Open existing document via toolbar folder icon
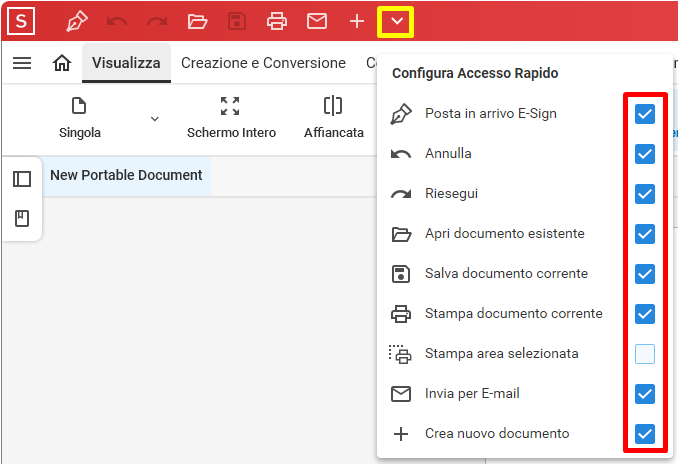This screenshot has height=464, width=678. point(197,21)
